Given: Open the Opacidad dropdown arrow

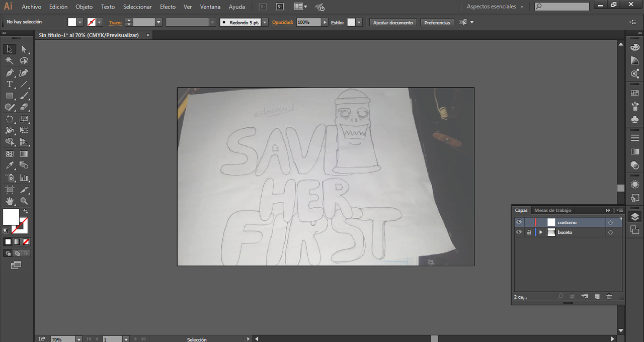Looking at the screenshot, I should coord(325,22).
